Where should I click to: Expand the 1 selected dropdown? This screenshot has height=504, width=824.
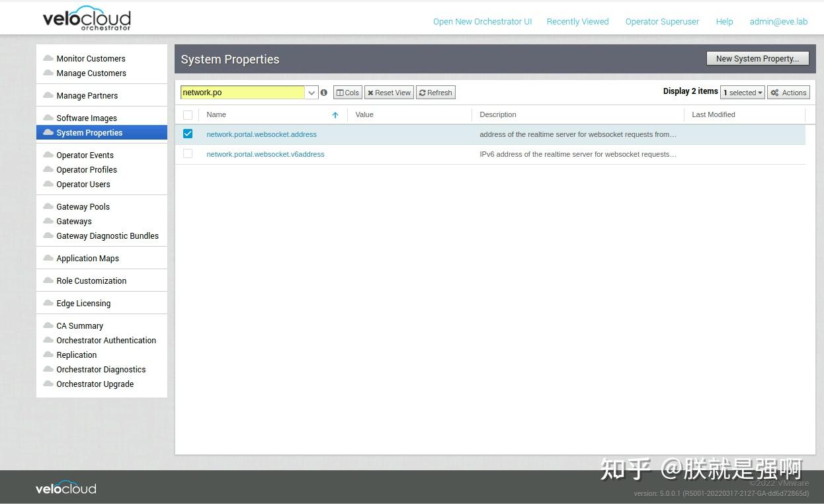click(x=742, y=93)
